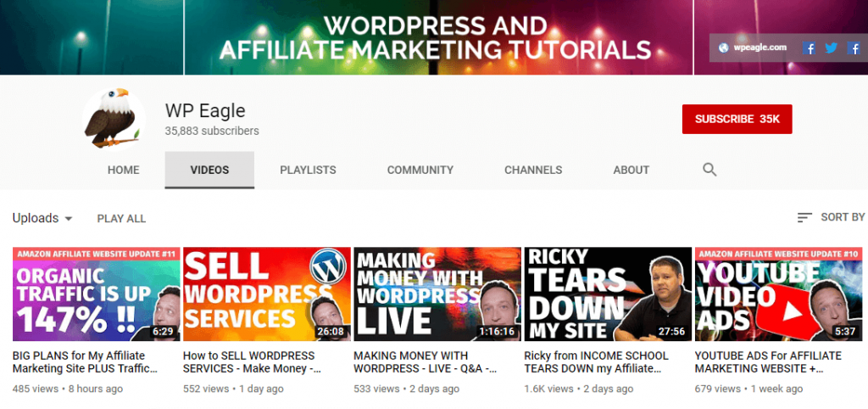Click the 35,883 subscribers text

coord(212,132)
